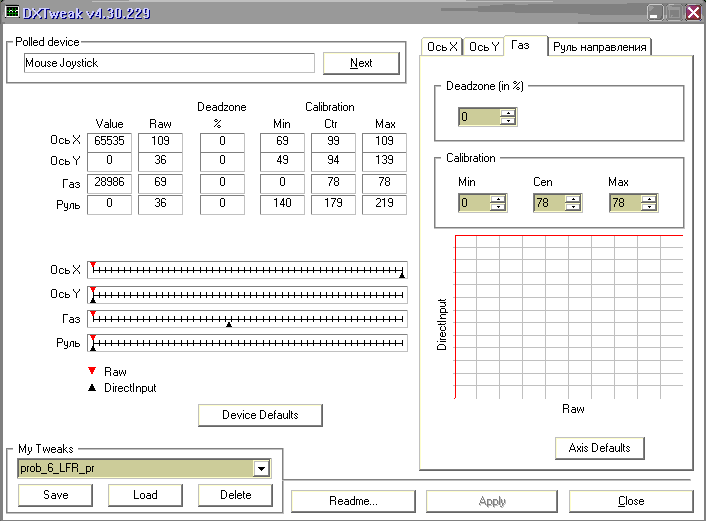Save the current tweak profile
The height and width of the screenshot is (521, 706).
55,495
